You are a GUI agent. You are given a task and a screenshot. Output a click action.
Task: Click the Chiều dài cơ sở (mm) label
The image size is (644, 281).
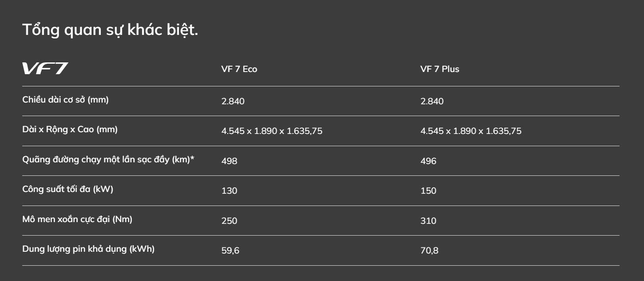pos(65,100)
